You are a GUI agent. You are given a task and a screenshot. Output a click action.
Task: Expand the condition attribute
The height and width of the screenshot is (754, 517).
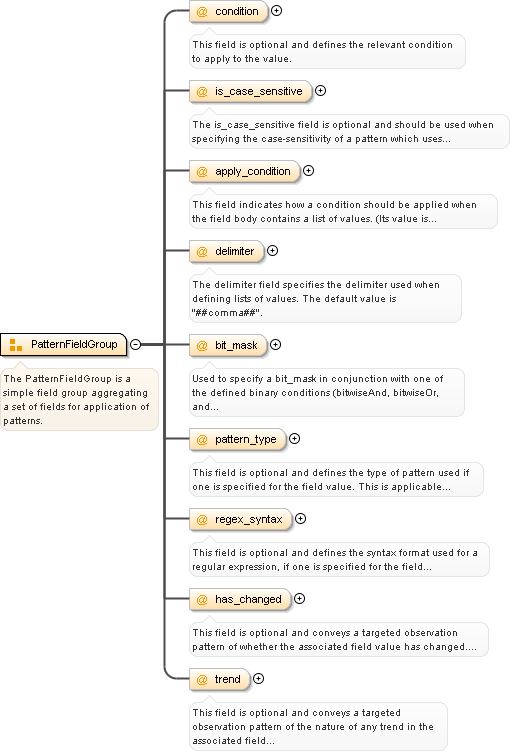pyautogui.click(x=277, y=11)
